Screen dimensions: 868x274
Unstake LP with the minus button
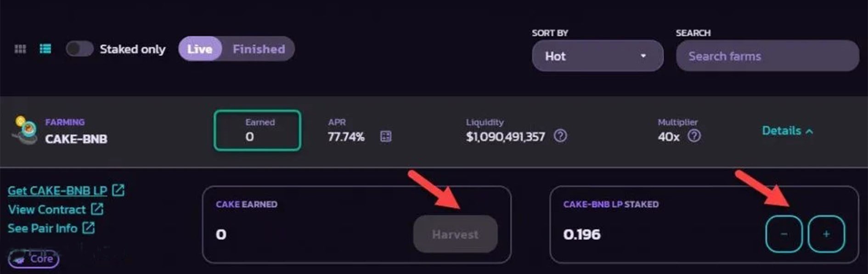[784, 234]
